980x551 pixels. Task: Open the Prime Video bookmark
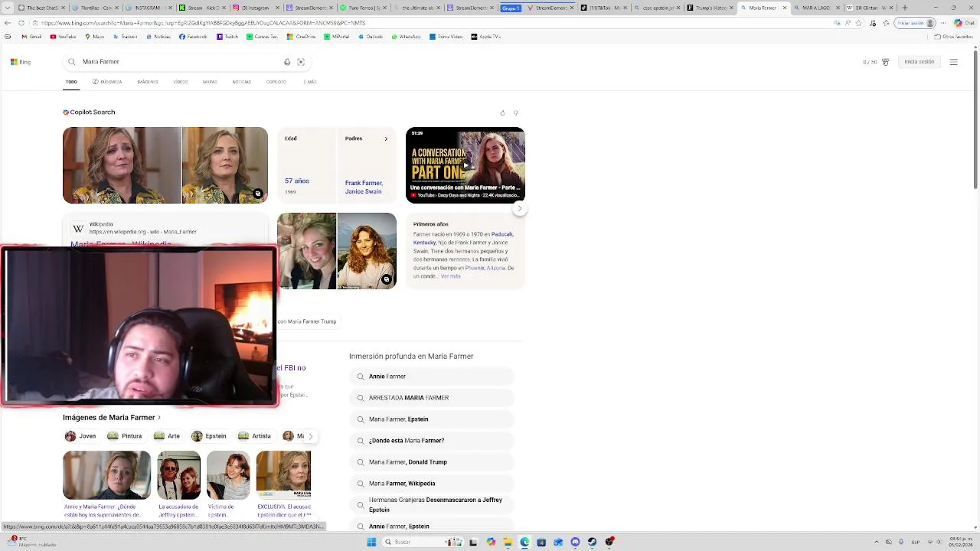(x=446, y=37)
